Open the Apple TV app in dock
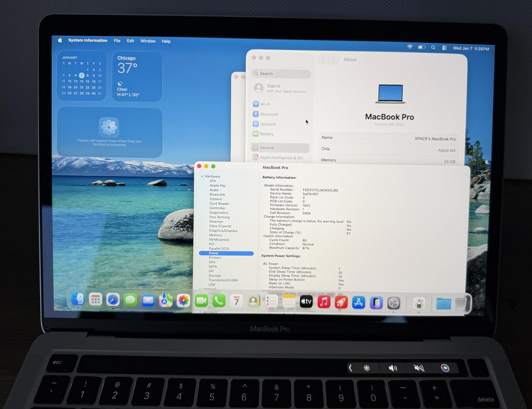 click(306, 302)
